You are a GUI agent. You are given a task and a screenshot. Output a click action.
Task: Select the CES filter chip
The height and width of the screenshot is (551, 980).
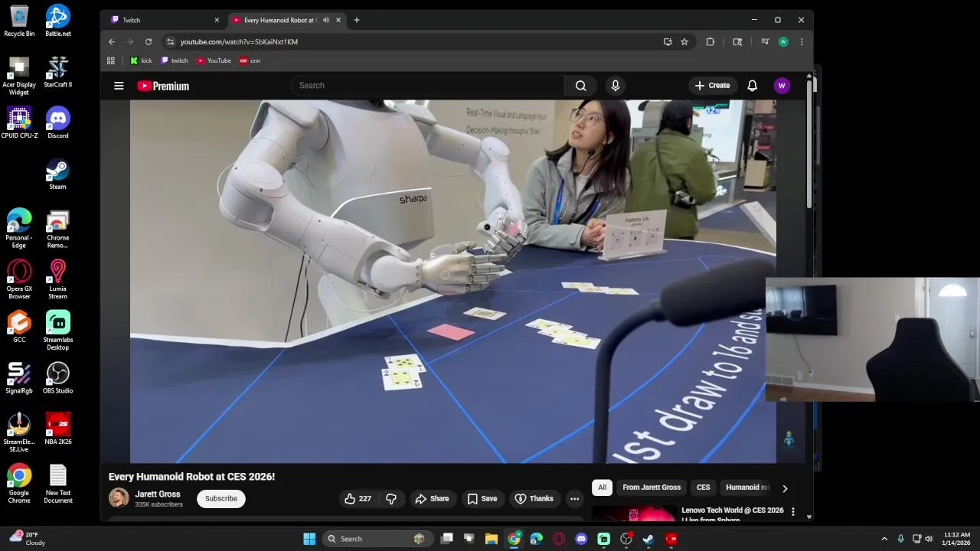pos(703,487)
